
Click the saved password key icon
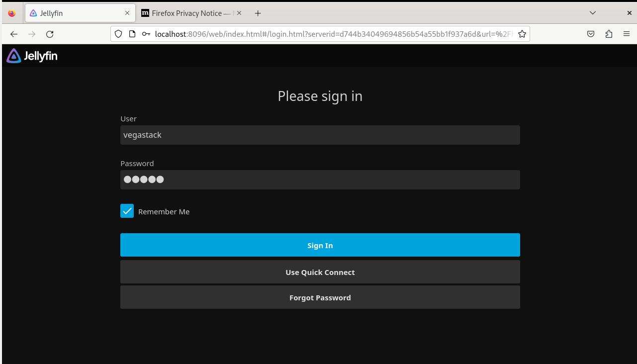(x=146, y=34)
